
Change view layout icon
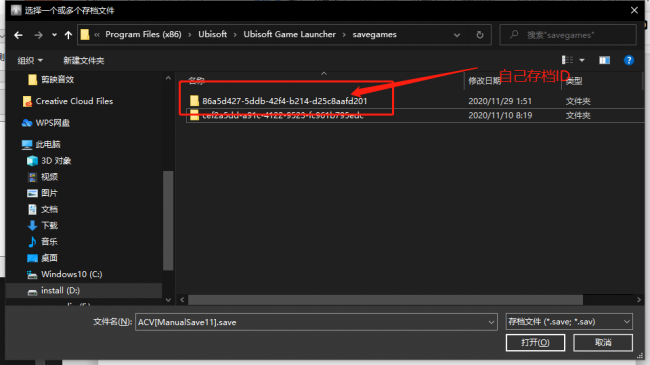tap(567, 60)
